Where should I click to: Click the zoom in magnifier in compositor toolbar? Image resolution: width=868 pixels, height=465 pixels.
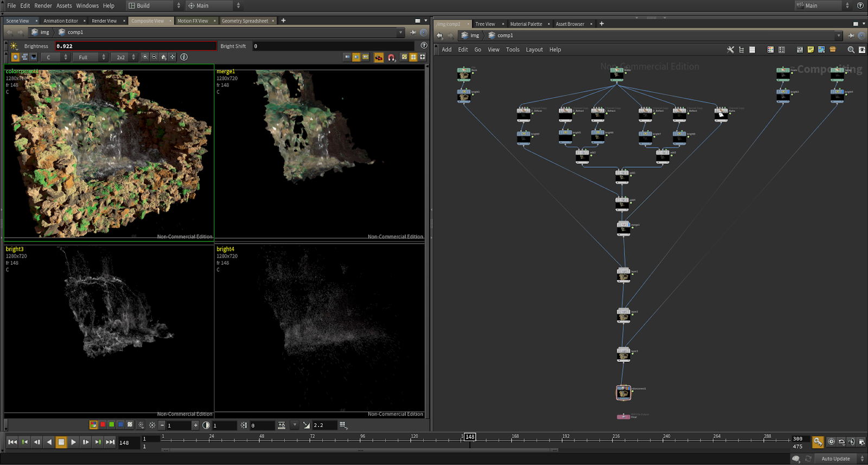[x=145, y=57]
